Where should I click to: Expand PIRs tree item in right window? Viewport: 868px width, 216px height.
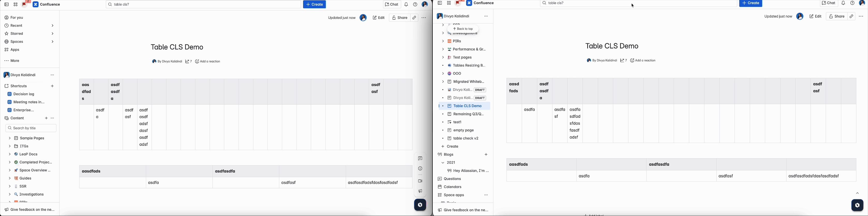(x=443, y=41)
